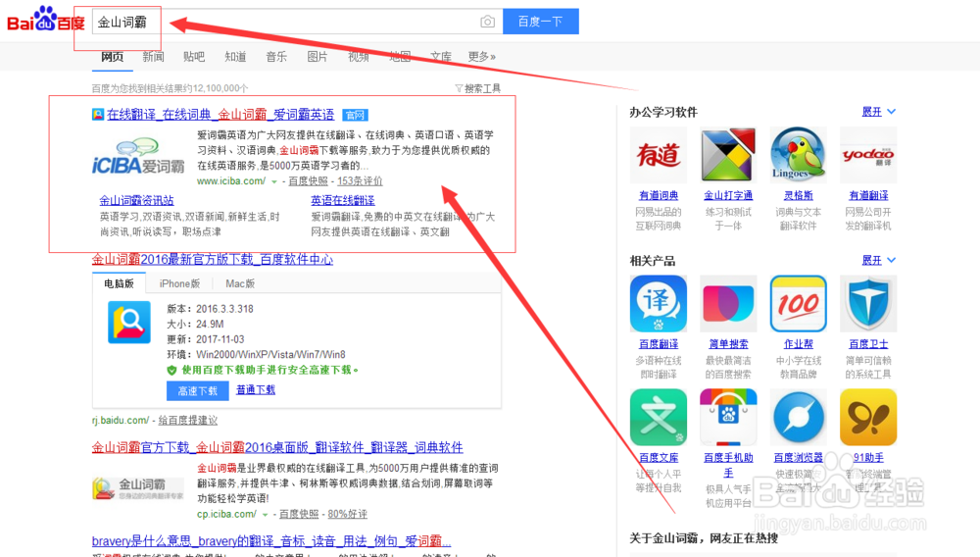Click the 官网 badge
The width and height of the screenshot is (980, 557).
(355, 115)
